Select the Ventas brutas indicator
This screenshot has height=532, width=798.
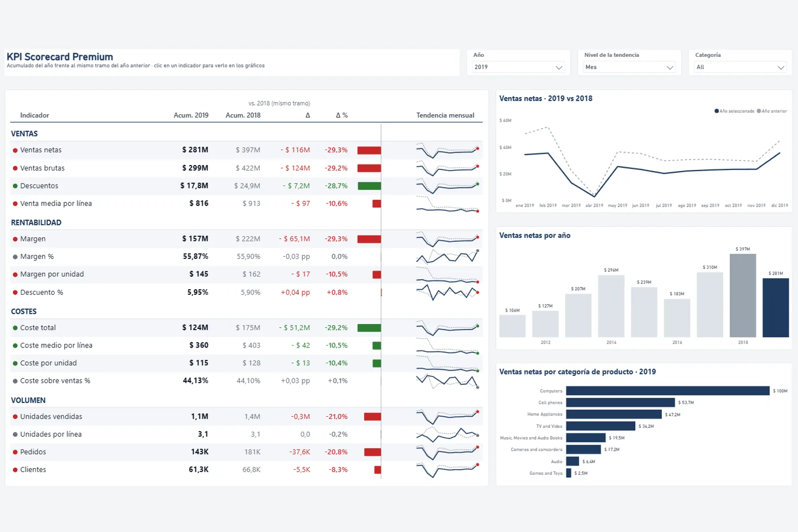[246, 168]
